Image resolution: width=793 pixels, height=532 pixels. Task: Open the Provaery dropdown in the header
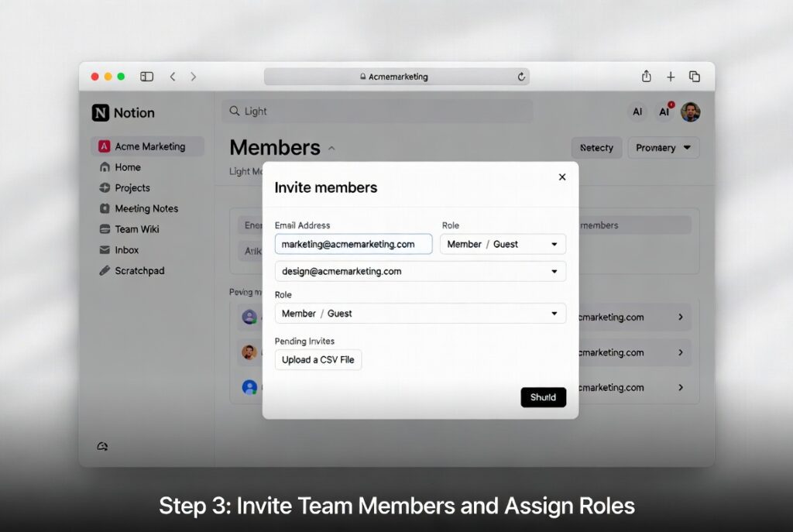664,148
